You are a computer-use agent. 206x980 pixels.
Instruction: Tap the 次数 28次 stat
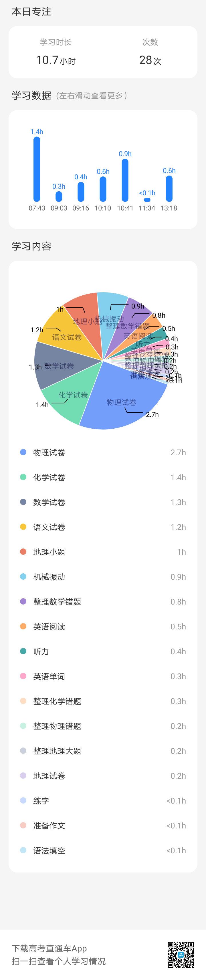click(150, 52)
